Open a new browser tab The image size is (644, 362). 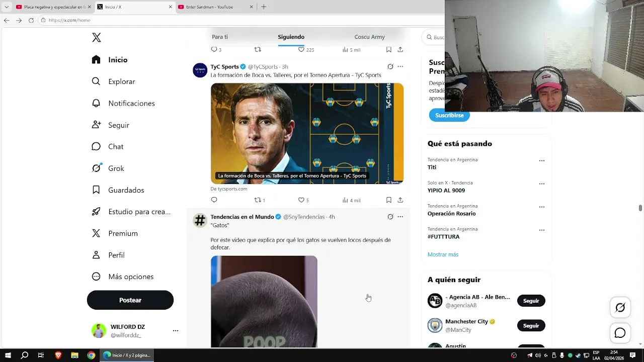tap(264, 7)
